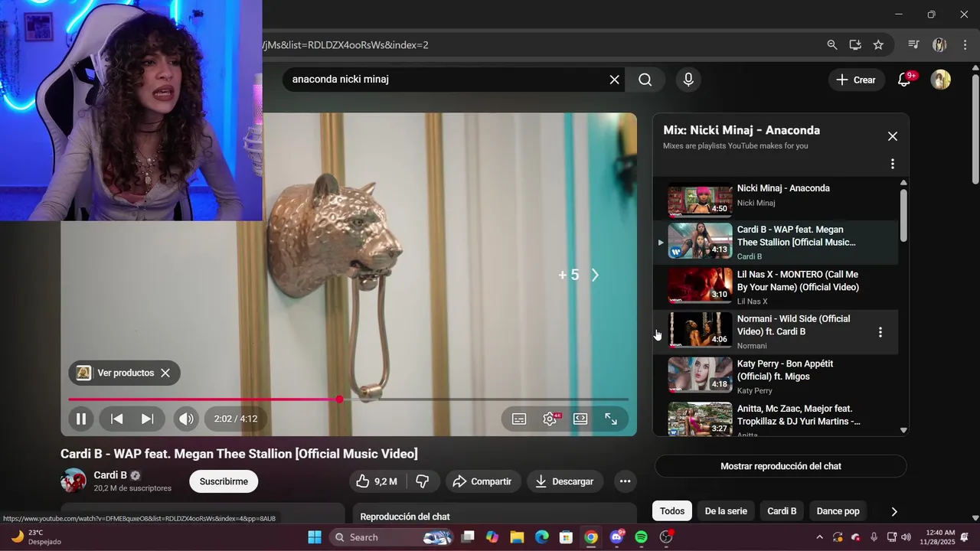Open the Cardi B channel avatar

73,481
